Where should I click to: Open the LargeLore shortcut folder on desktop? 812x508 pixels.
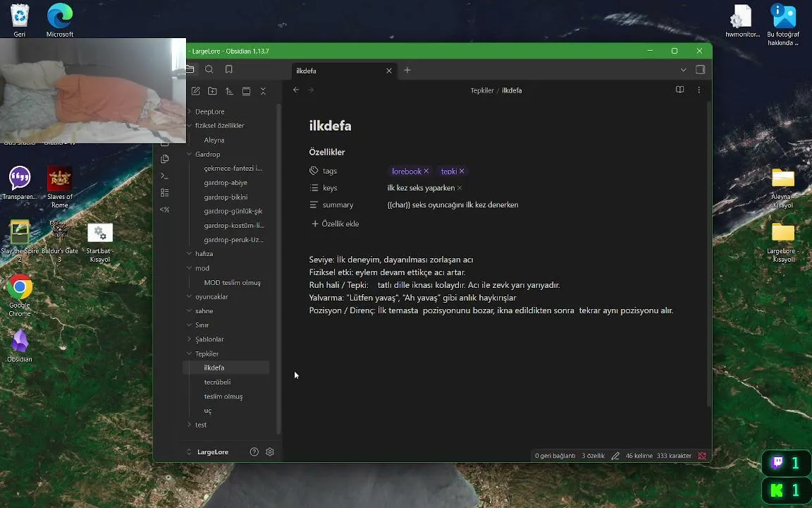(x=782, y=243)
